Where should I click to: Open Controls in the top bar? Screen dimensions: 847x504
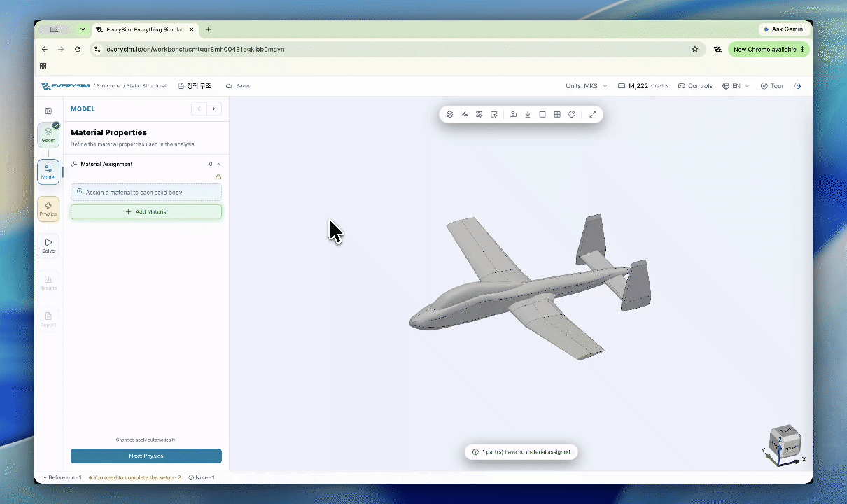tap(695, 86)
